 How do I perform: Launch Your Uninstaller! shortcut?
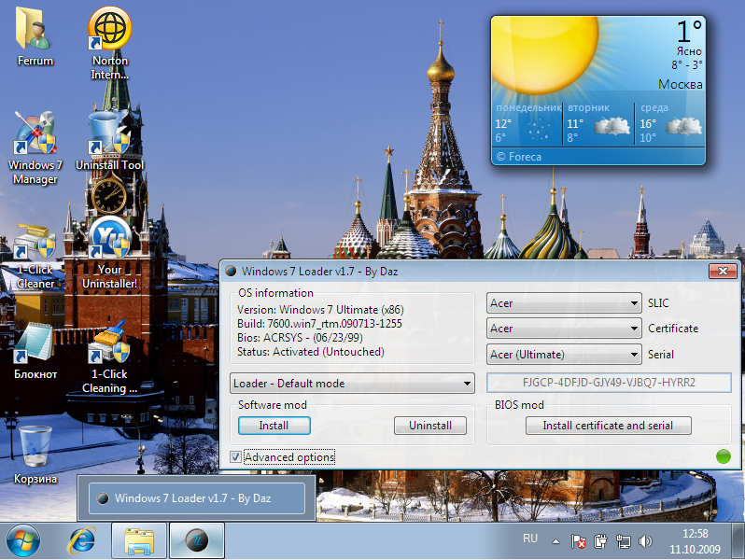pos(110,253)
